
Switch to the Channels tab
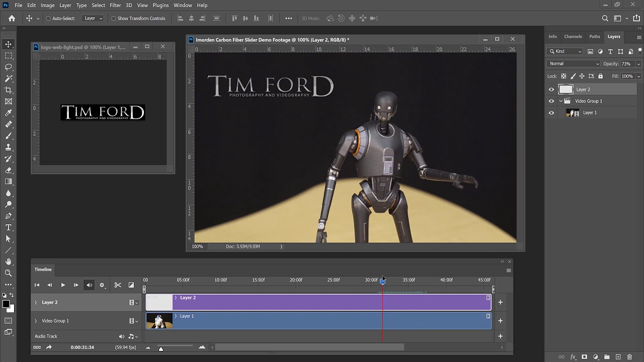(x=573, y=37)
